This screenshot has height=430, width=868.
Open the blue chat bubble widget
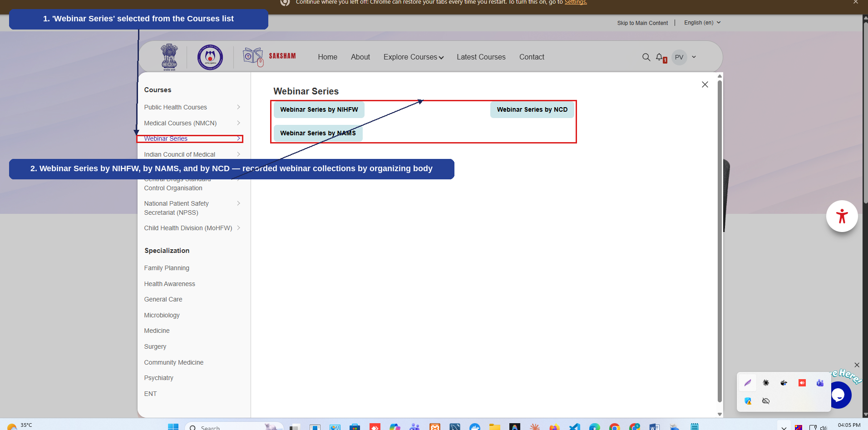(x=838, y=395)
